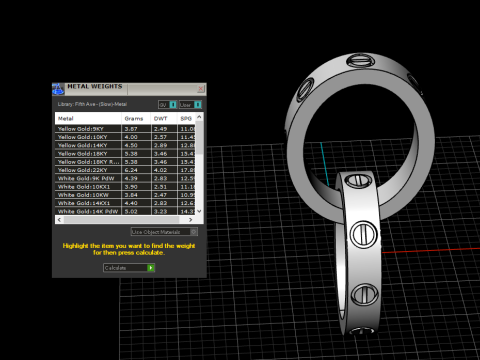Viewport: 480px width, 360px height.
Task: Select the White Gold:10KX1 row
Action: point(125,187)
